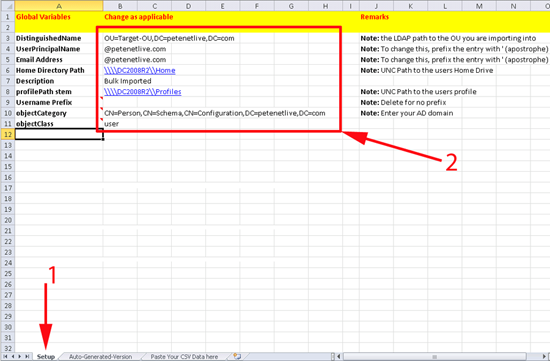The height and width of the screenshot is (361, 550).
Task: Select the Bulk Imported cell
Action: pyautogui.click(x=128, y=81)
